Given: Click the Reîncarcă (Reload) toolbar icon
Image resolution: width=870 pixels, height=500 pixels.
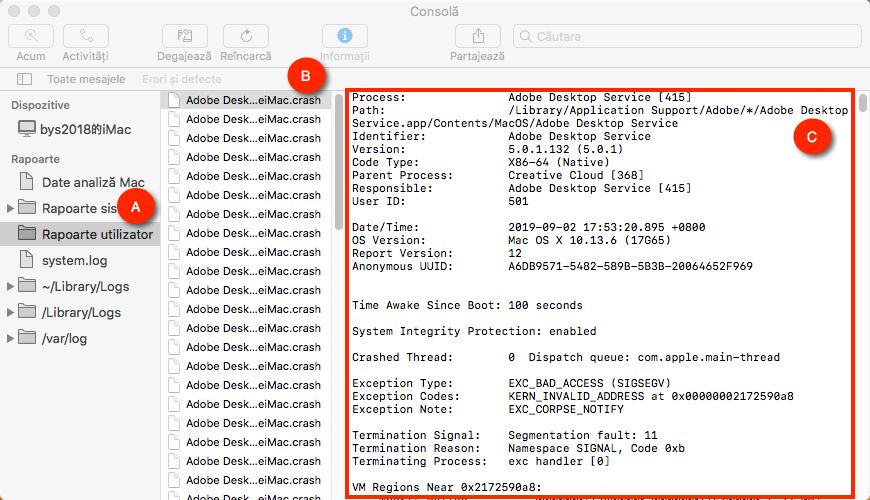Looking at the screenshot, I should click(246, 36).
